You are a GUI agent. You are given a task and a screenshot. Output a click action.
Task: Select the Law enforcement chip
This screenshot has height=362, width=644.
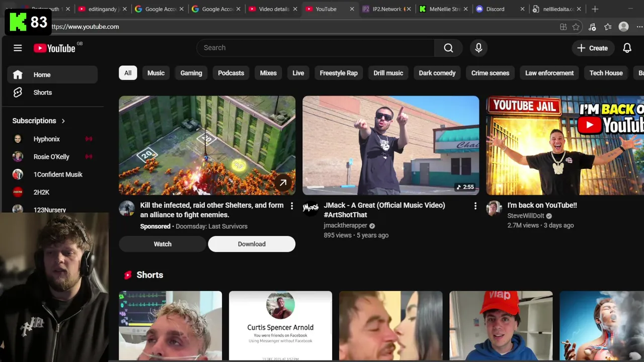click(x=549, y=73)
